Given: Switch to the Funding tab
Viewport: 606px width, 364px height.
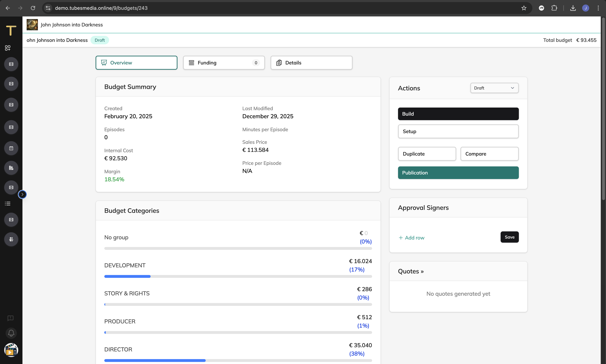Looking at the screenshot, I should click(x=223, y=62).
